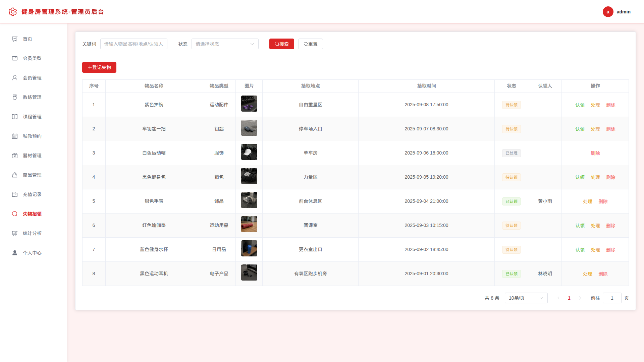This screenshot has width=644, height=362.
Task: Go to 教练管理 menu
Action: (33, 97)
